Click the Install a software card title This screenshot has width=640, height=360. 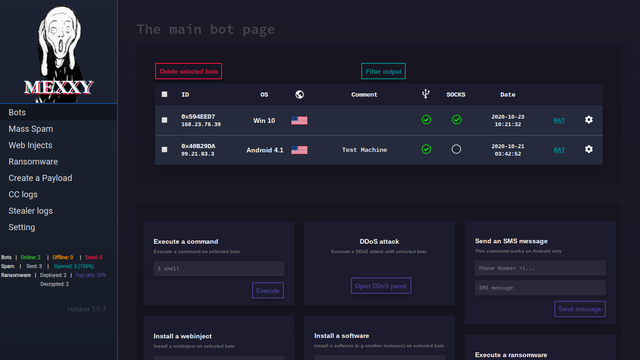[342, 336]
